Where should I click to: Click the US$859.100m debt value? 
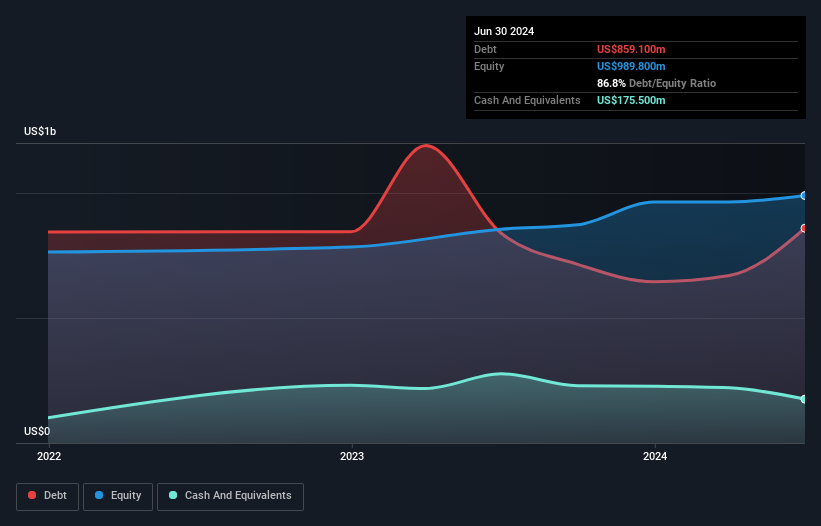tap(631, 49)
